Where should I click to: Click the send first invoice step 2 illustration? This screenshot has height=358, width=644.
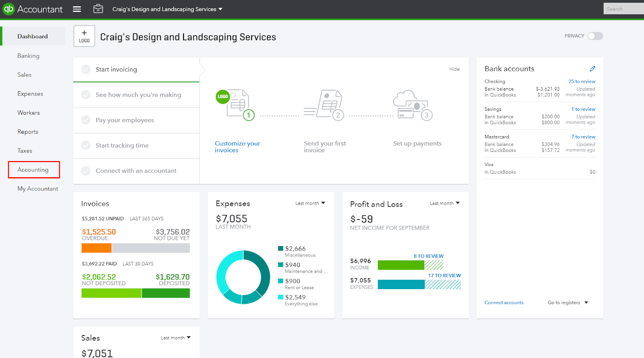324,105
